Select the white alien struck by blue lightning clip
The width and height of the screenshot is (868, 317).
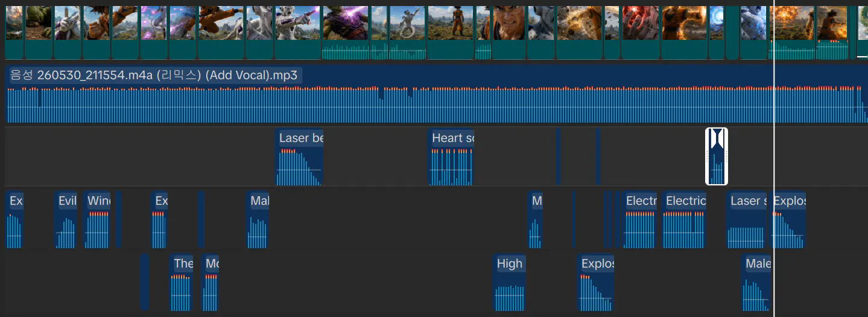point(753,32)
